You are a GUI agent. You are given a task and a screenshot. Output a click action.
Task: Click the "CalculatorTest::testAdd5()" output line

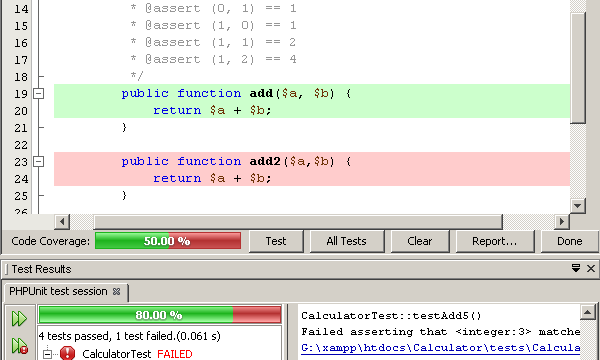(391, 316)
